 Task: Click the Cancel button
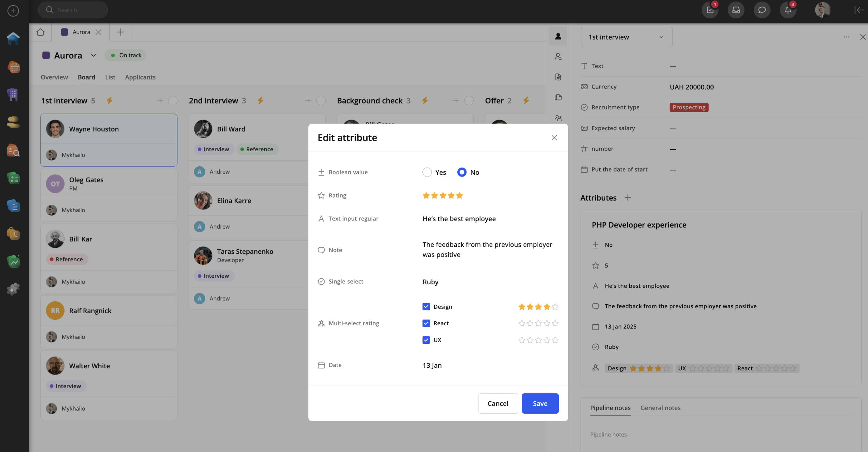coord(498,403)
